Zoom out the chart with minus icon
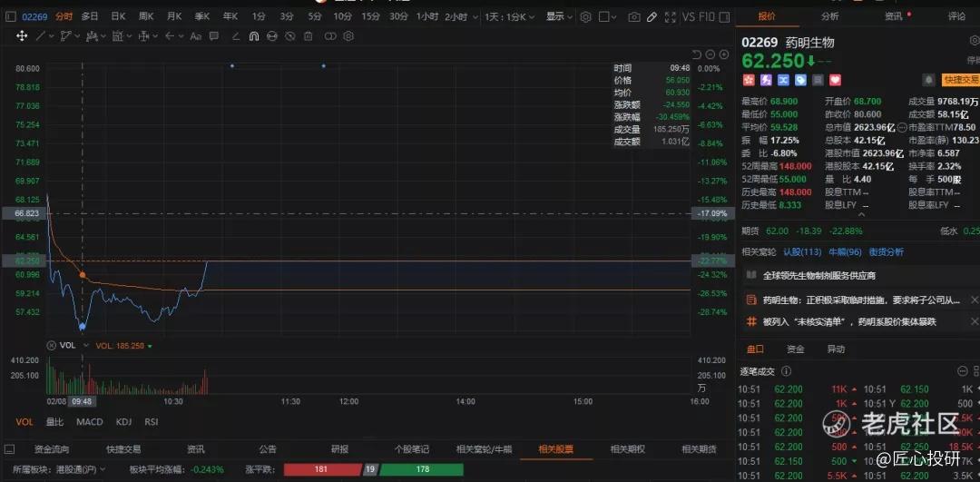The width and height of the screenshot is (980, 482). [x=710, y=54]
